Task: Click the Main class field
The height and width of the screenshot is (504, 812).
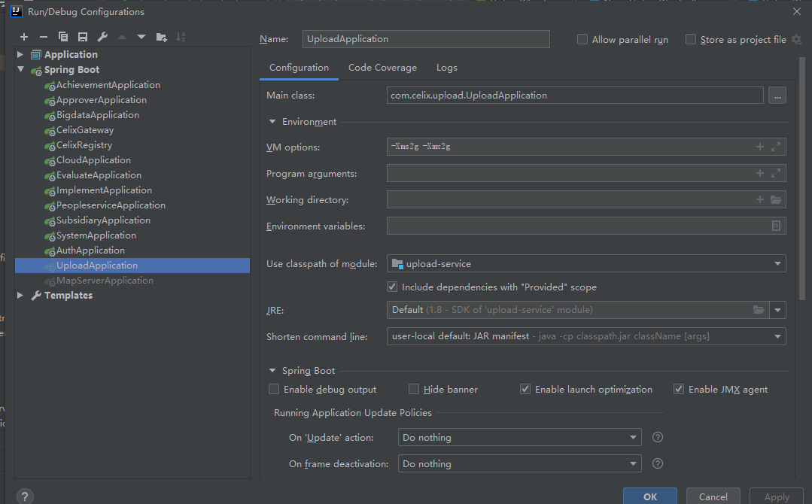Action: (575, 96)
